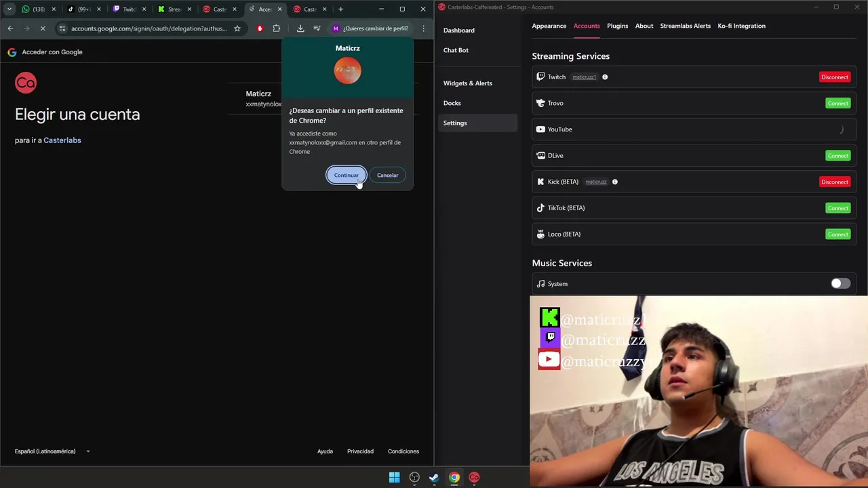The height and width of the screenshot is (488, 868).
Task: Open Google Chrome from taskbar
Action: pos(454,477)
